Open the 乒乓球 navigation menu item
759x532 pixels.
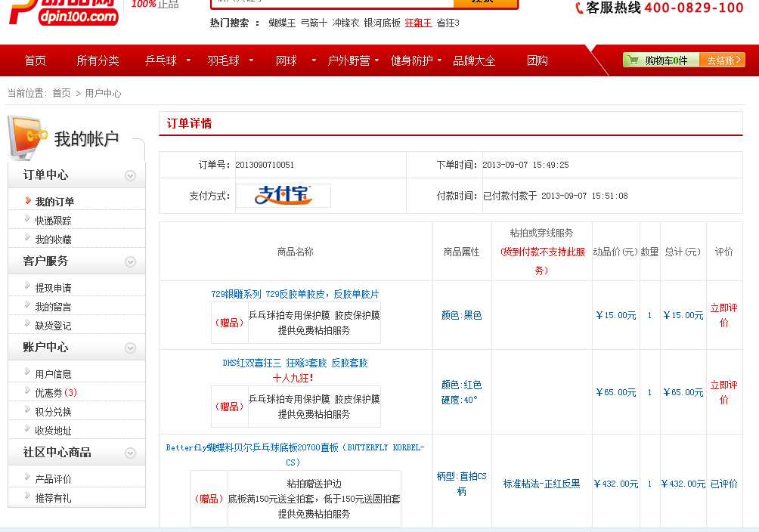tap(161, 60)
